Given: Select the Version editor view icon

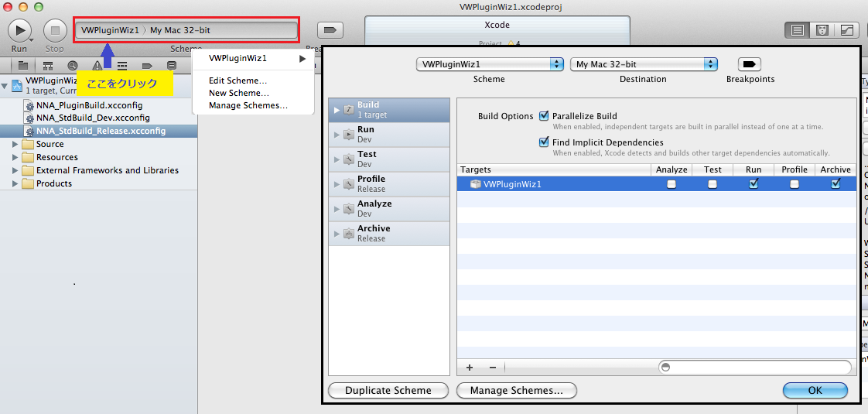Looking at the screenshot, I should 847,30.
